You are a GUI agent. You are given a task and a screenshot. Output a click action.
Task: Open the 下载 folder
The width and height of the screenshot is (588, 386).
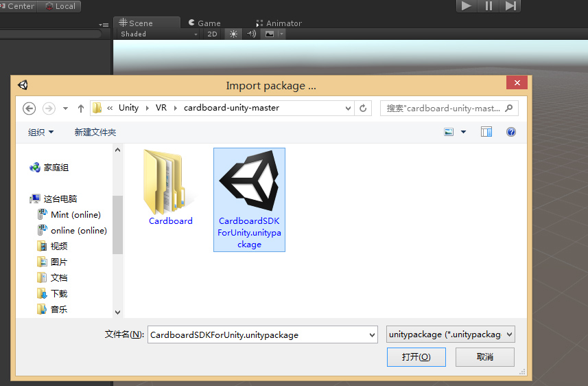pyautogui.click(x=53, y=293)
